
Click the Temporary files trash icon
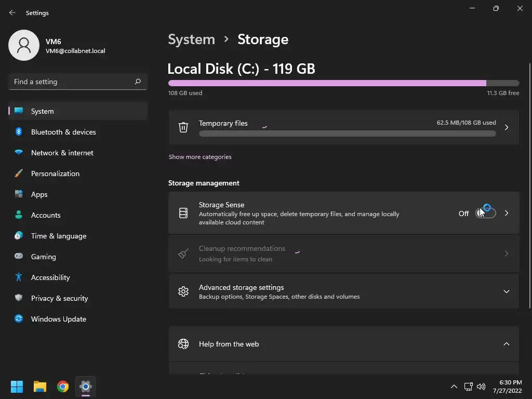tap(183, 127)
